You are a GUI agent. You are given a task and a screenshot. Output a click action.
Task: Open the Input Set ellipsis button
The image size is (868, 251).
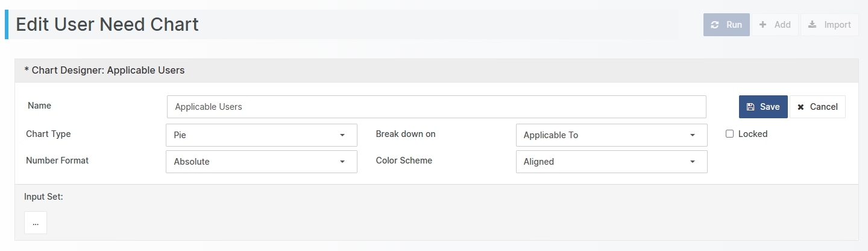point(36,223)
